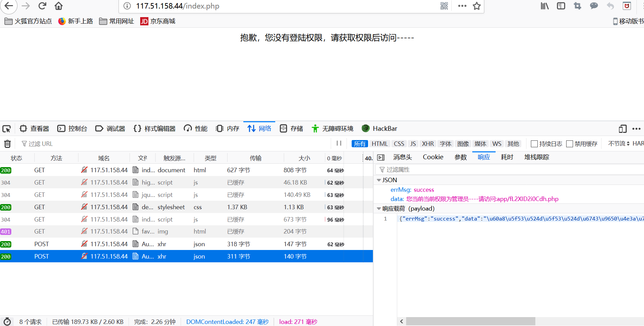Open the browser meatball menu
The width and height of the screenshot is (644, 326).
[462, 6]
